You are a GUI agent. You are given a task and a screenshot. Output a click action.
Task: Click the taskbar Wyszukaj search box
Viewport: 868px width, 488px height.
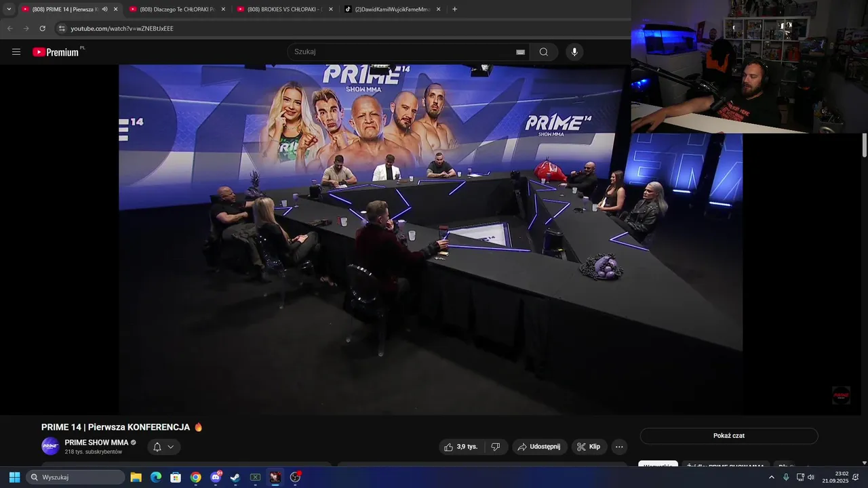tap(75, 477)
